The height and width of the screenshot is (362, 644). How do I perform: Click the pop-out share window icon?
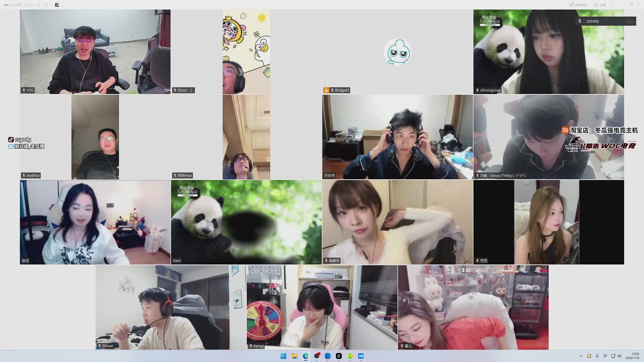point(46,5)
